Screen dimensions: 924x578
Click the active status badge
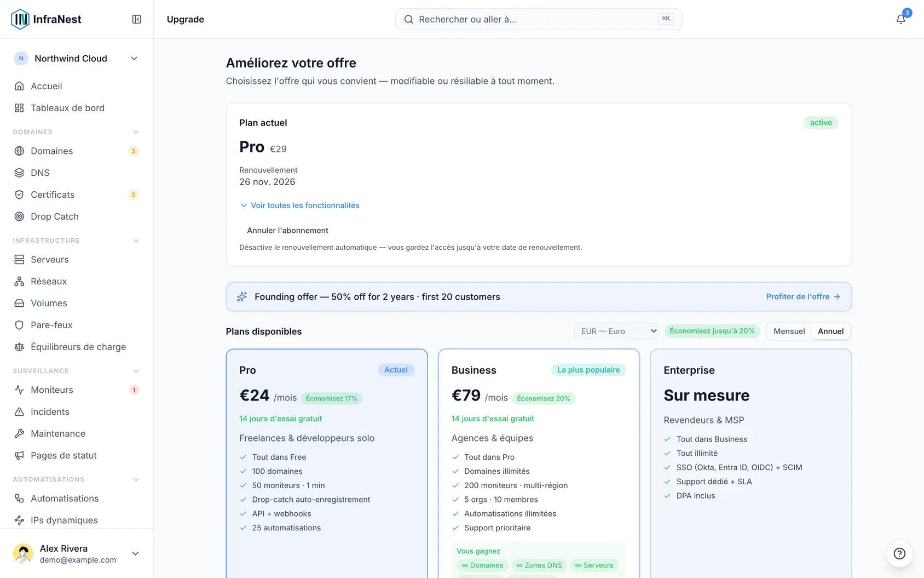(821, 123)
